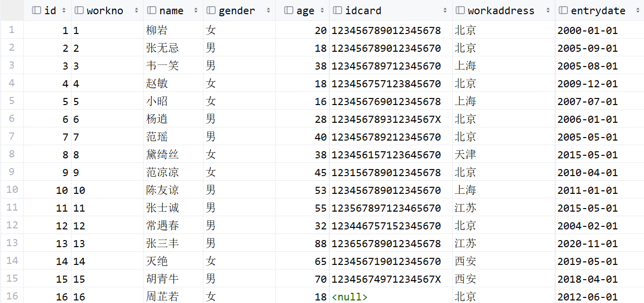Select row number 8 in the gutter
Screen dimensions: 644x303
[x=12, y=154]
